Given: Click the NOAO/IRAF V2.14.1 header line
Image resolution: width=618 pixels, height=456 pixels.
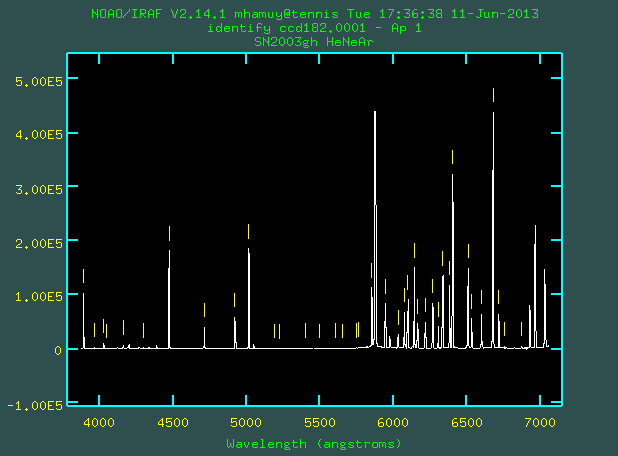Looking at the screenshot, I should tap(315, 14).
